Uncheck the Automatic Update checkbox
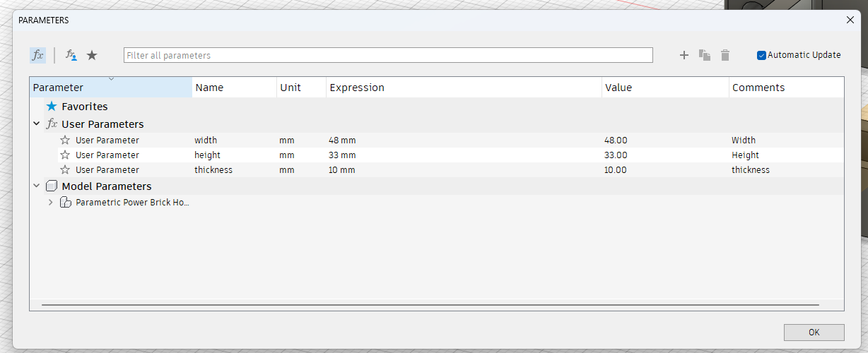This screenshot has width=868, height=353. click(x=761, y=55)
